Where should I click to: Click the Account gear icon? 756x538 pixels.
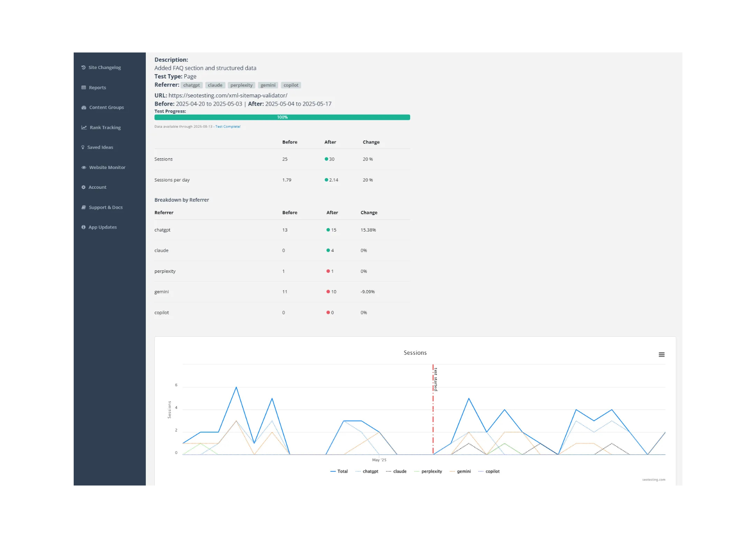(84, 188)
